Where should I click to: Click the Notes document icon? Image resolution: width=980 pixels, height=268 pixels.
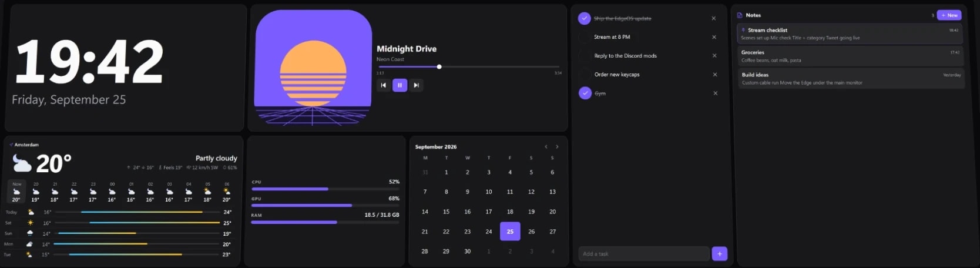point(740,15)
